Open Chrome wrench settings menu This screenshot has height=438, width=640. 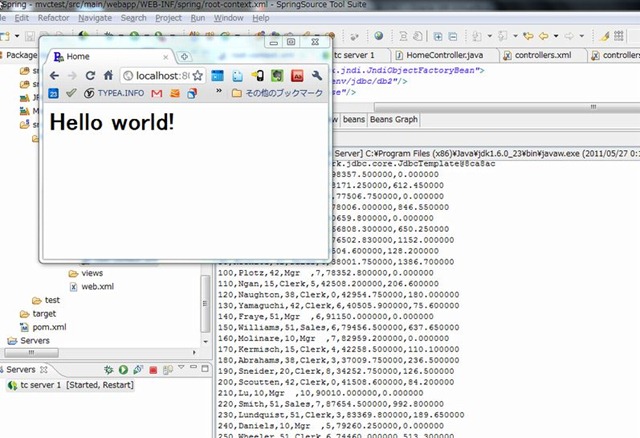pyautogui.click(x=317, y=75)
